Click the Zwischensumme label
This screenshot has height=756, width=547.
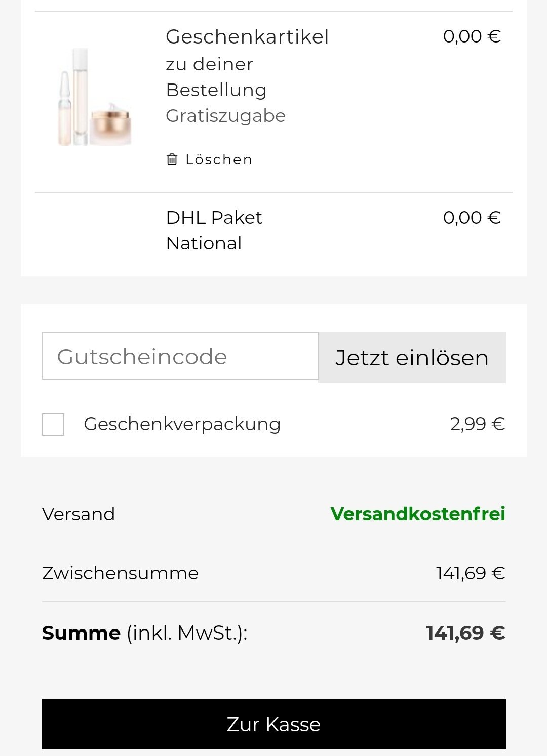click(x=120, y=573)
